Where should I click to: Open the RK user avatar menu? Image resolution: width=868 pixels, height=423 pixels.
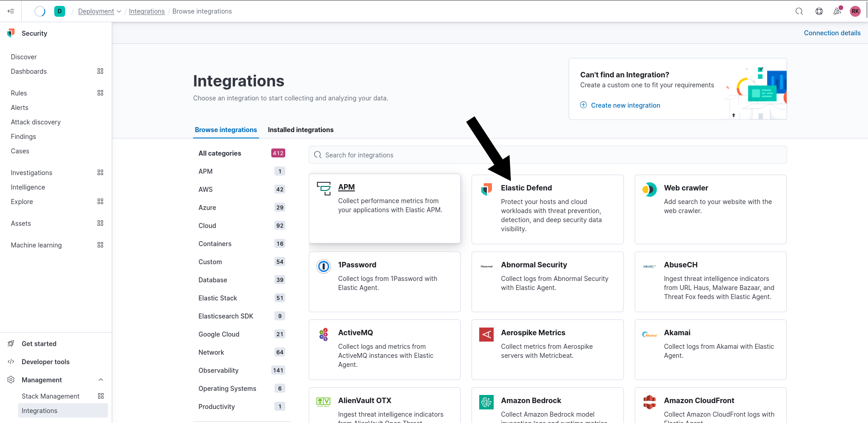855,11
